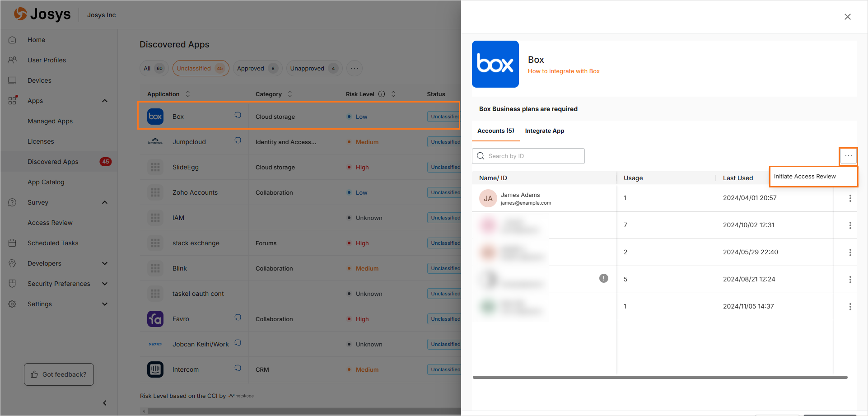Select the Approved filter tab
The height and width of the screenshot is (416, 868).
click(257, 68)
